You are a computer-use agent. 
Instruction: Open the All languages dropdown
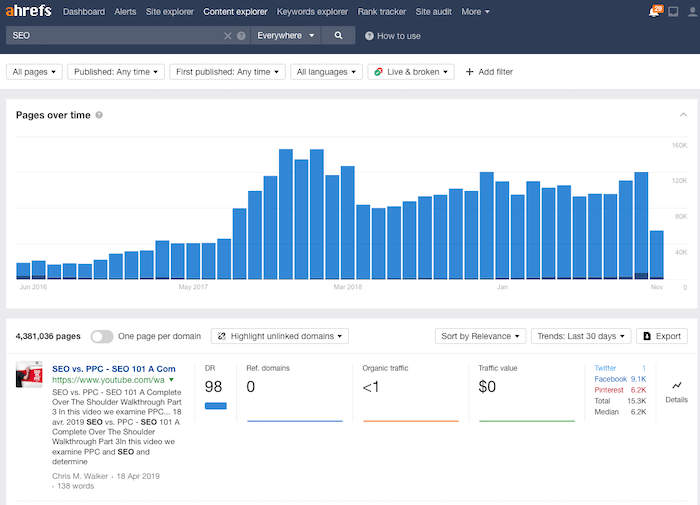[x=326, y=71]
